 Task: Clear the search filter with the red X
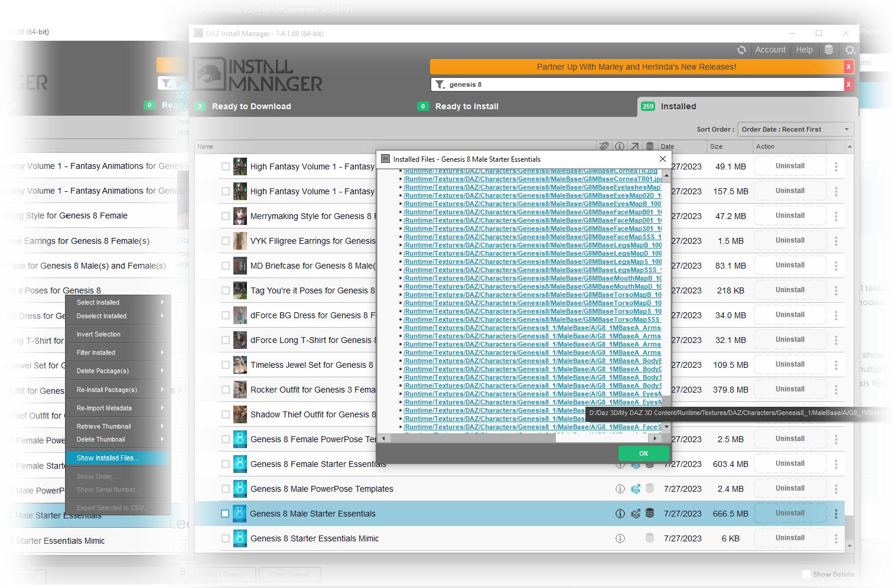coord(849,84)
